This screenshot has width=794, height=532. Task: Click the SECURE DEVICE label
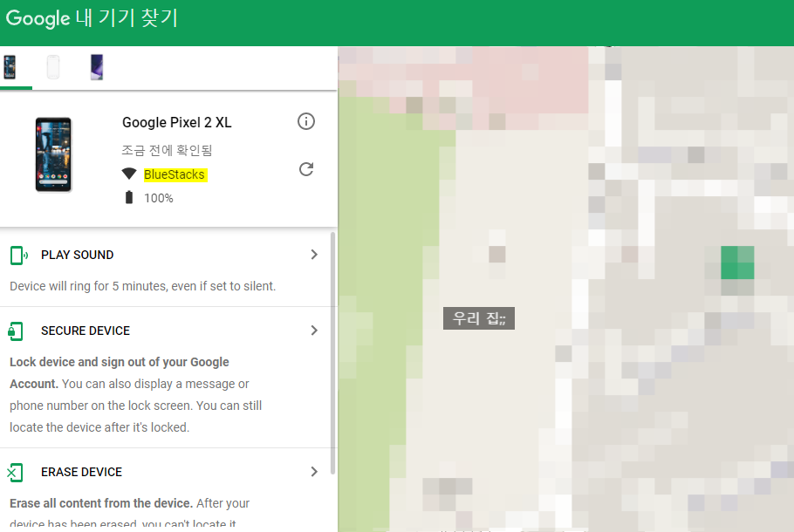86,331
